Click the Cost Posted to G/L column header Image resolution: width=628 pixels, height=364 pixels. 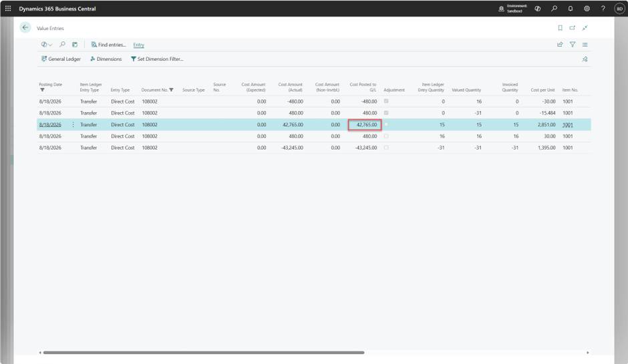363,87
